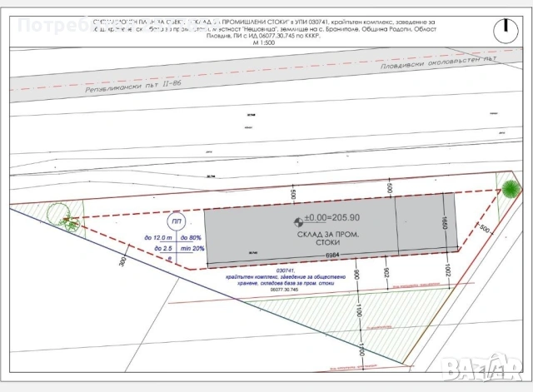Click the 6984 building length dimension
The width and height of the screenshot is (533, 392).
(x=333, y=255)
